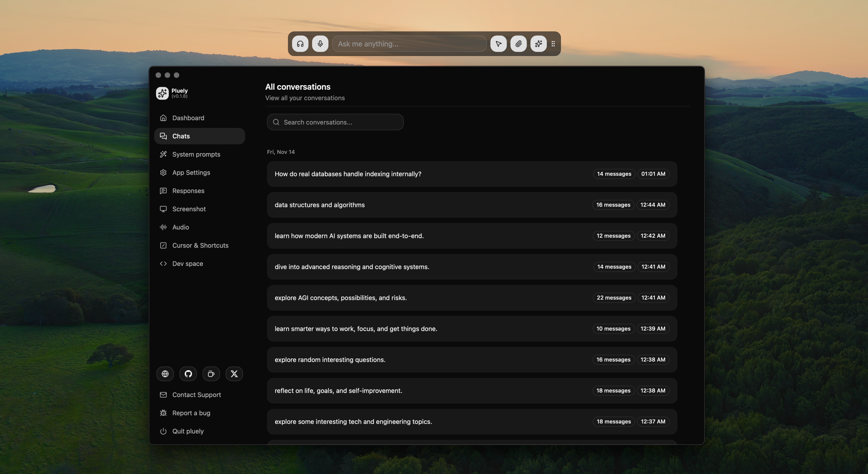
Task: Go to Dashboard in sidebar
Action: [x=188, y=118]
